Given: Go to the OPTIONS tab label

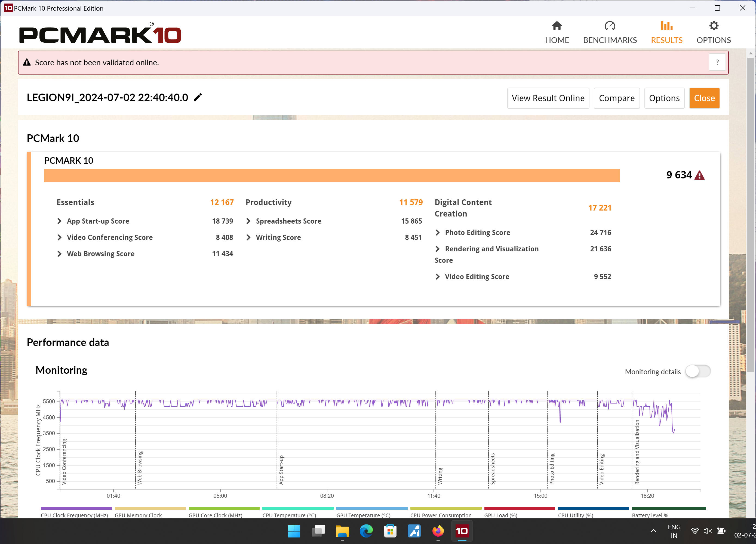Looking at the screenshot, I should (713, 40).
